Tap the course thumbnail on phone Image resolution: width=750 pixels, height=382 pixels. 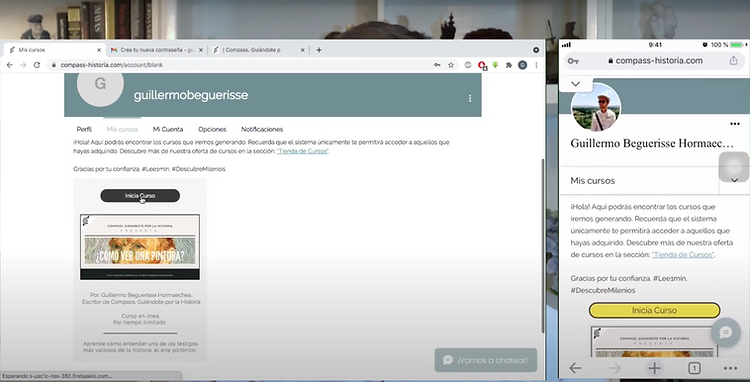point(654,342)
